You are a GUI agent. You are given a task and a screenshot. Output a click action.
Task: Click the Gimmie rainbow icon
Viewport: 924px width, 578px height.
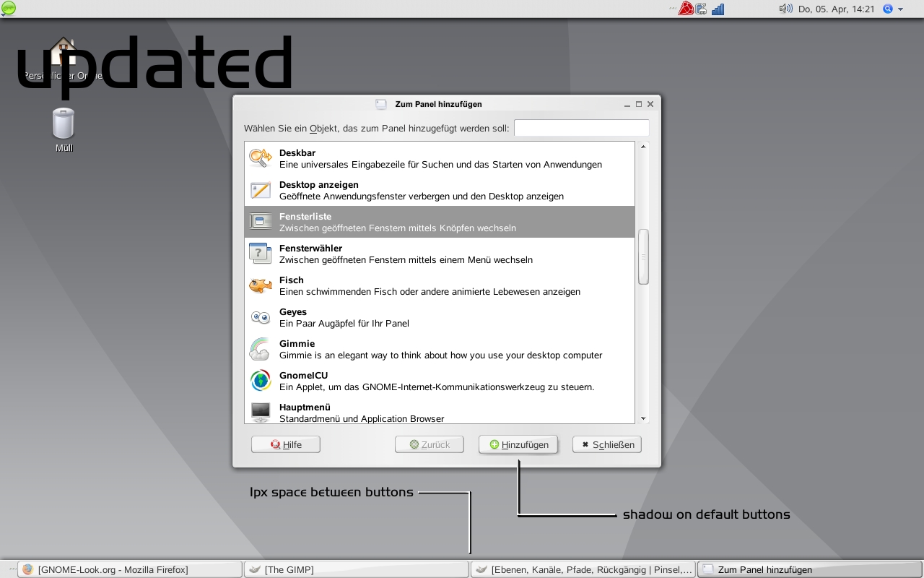260,349
